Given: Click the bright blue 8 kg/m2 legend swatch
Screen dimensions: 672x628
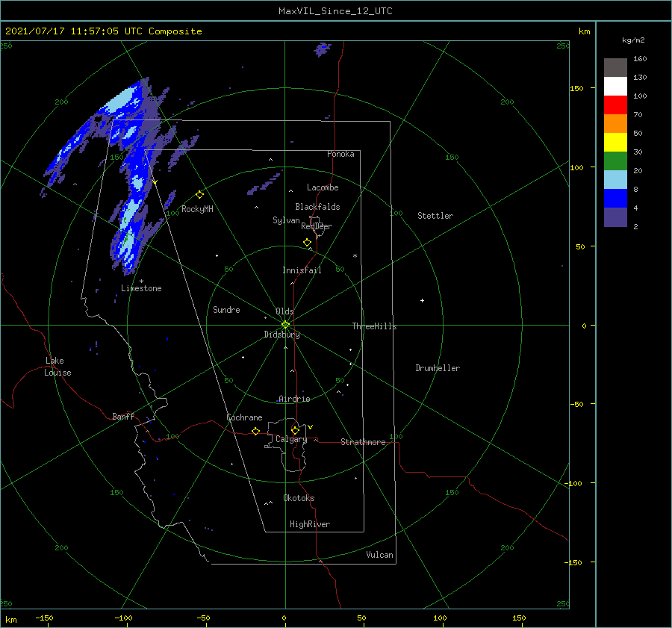Looking at the screenshot, I should click(x=615, y=198).
